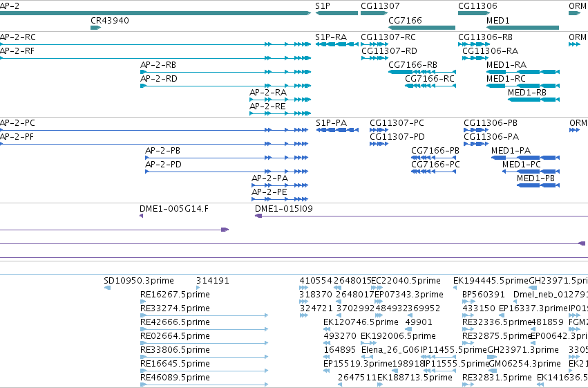
Task: Click the CG7166-PC protein label
Action: pyautogui.click(x=435, y=165)
